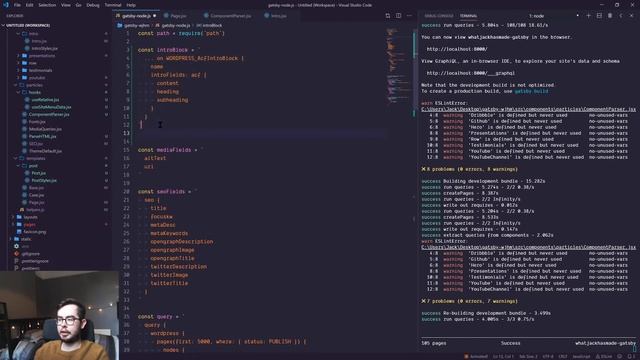The image size is (640, 360).
Task: Create a new terminal with the plus icon
Action: [x=588, y=16]
